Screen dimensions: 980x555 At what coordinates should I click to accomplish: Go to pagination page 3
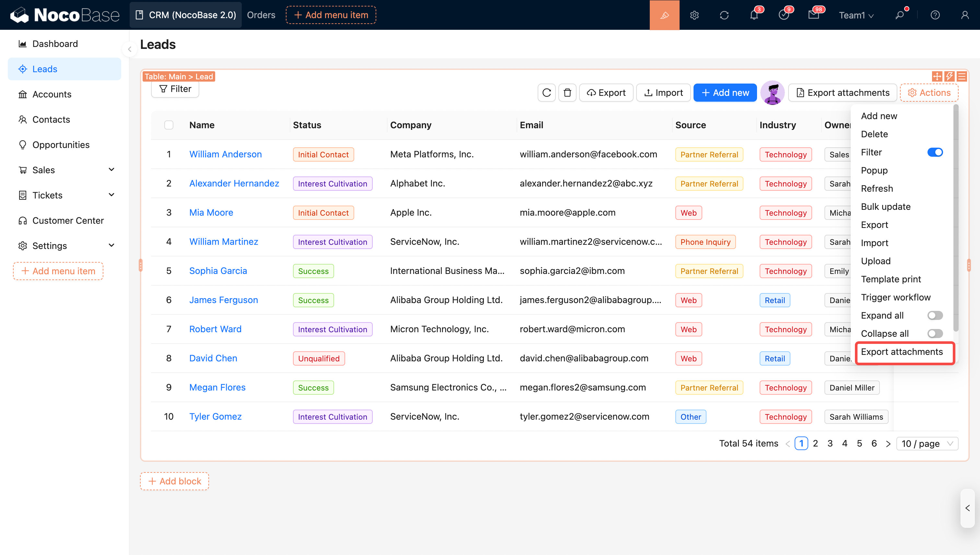[x=830, y=444]
